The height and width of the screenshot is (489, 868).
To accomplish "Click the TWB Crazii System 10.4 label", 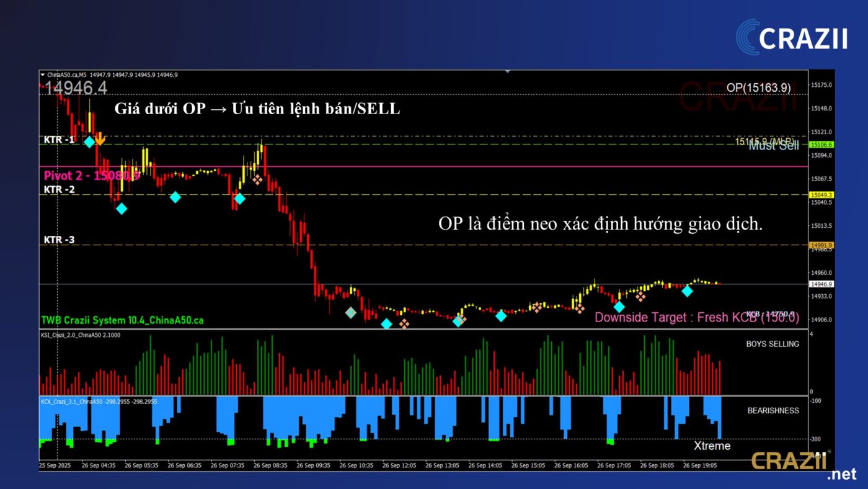I will (122, 321).
